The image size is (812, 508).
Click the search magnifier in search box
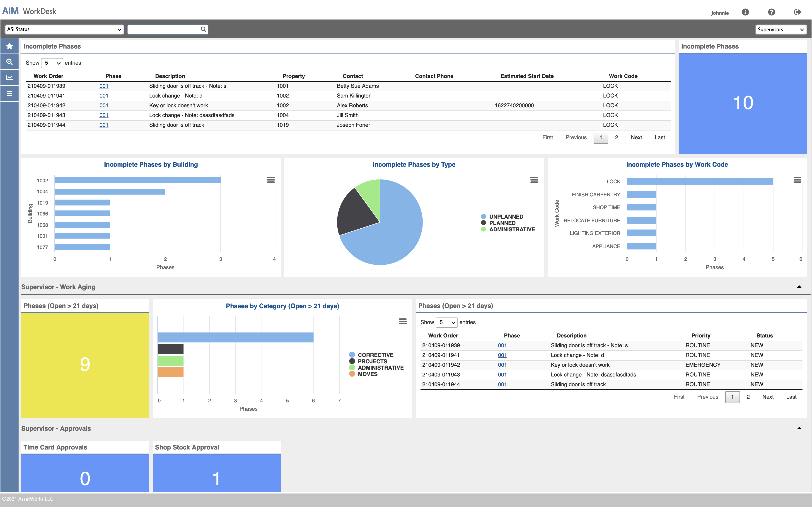pyautogui.click(x=203, y=29)
